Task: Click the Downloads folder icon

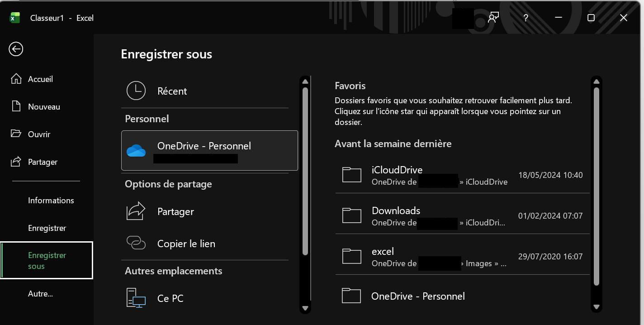Action: [x=352, y=215]
